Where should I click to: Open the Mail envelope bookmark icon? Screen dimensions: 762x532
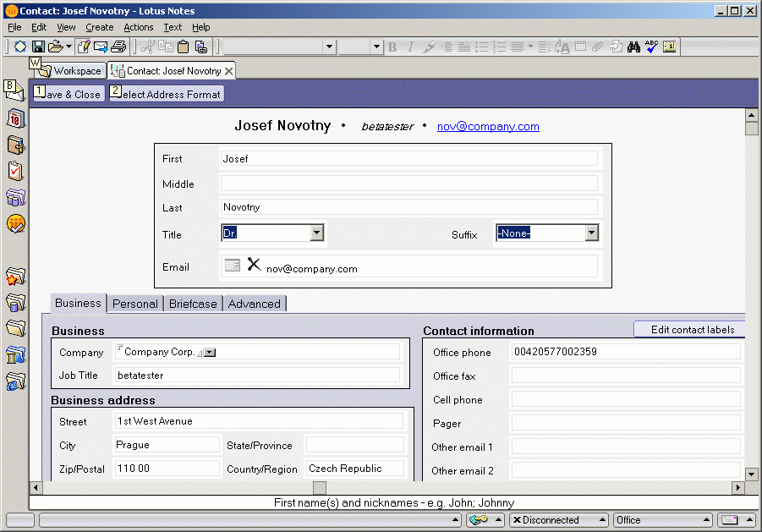tap(14, 90)
